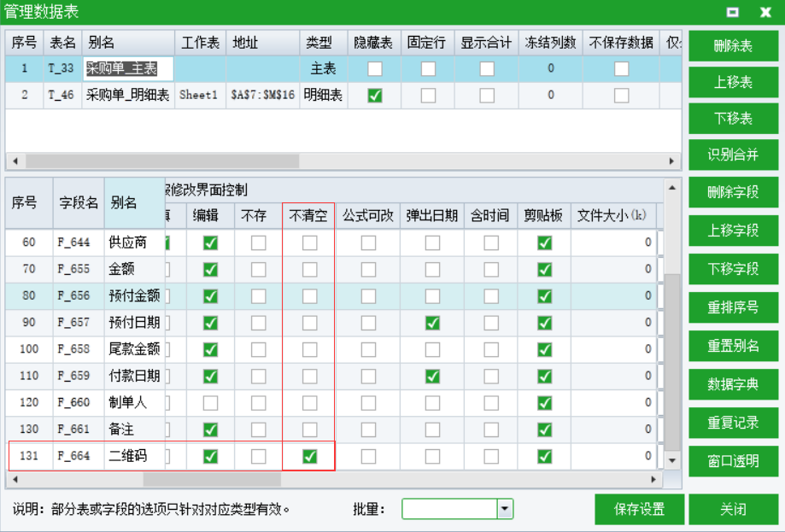Move table down with 下移表
The width and height of the screenshot is (785, 532).
[733, 119]
